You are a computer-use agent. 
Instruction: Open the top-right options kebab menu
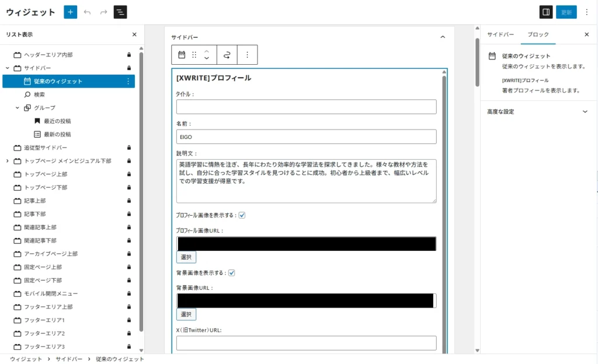[x=586, y=12]
